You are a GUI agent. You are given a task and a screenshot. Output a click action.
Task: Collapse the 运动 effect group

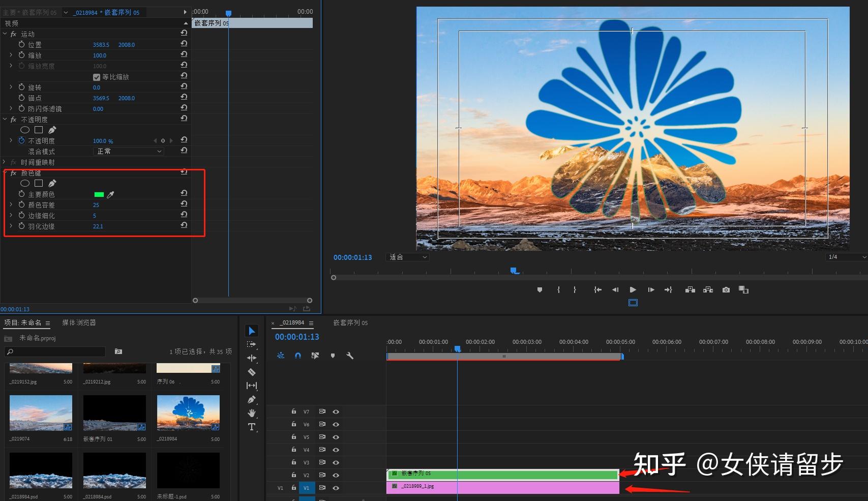[x=5, y=34]
